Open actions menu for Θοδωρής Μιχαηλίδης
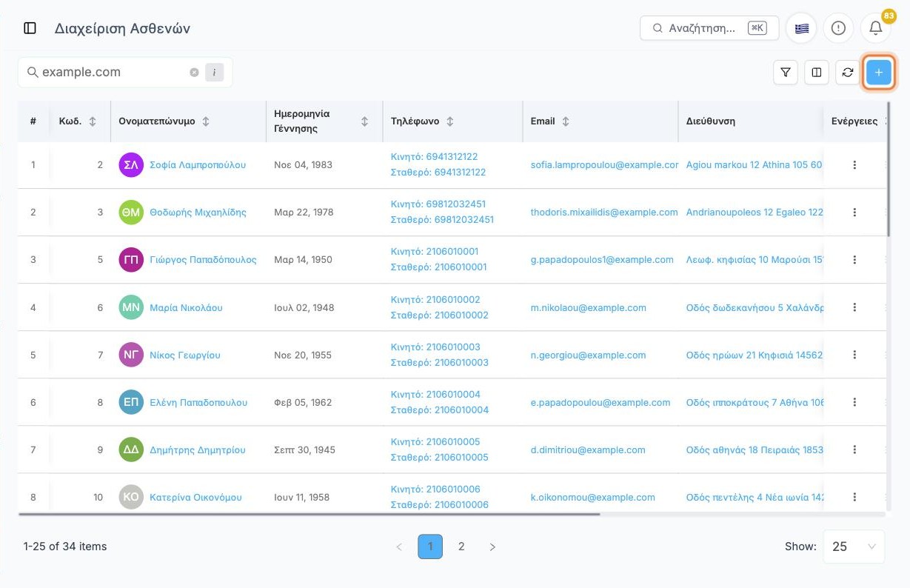Image resolution: width=910 pixels, height=588 pixels. [x=854, y=213]
